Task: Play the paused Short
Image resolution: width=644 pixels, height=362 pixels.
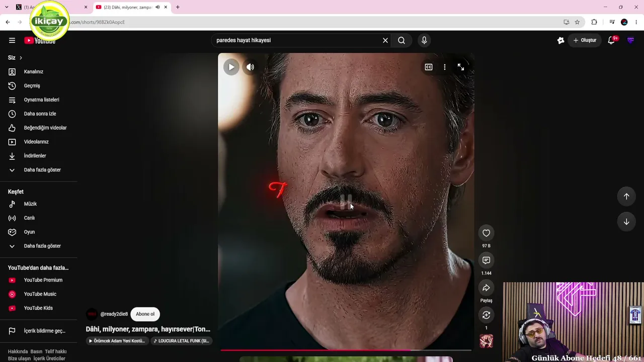Action: (231, 67)
